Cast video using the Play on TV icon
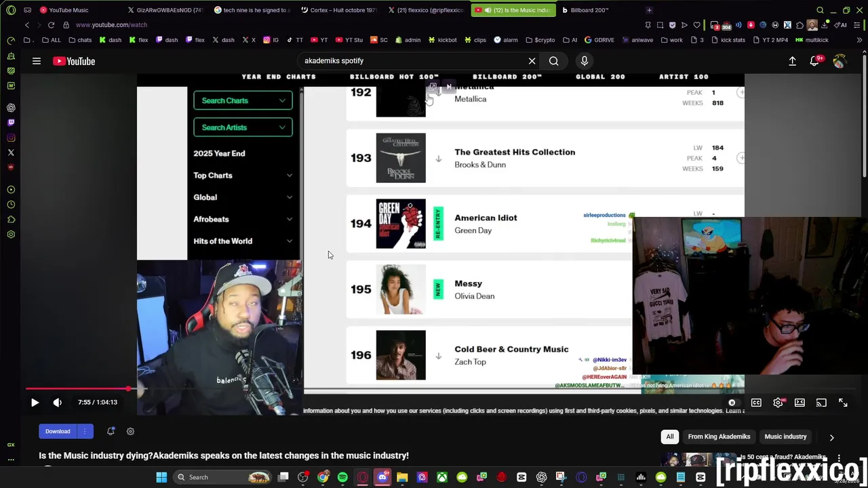The height and width of the screenshot is (488, 868). point(821,403)
